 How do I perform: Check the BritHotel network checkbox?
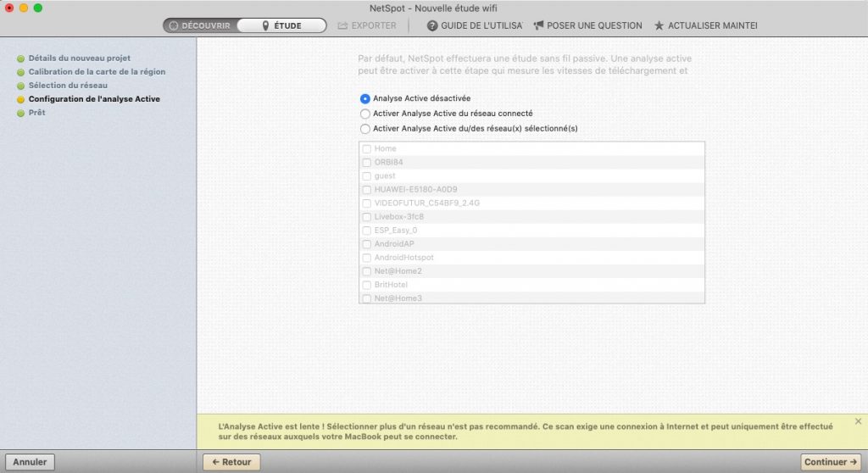(x=366, y=285)
